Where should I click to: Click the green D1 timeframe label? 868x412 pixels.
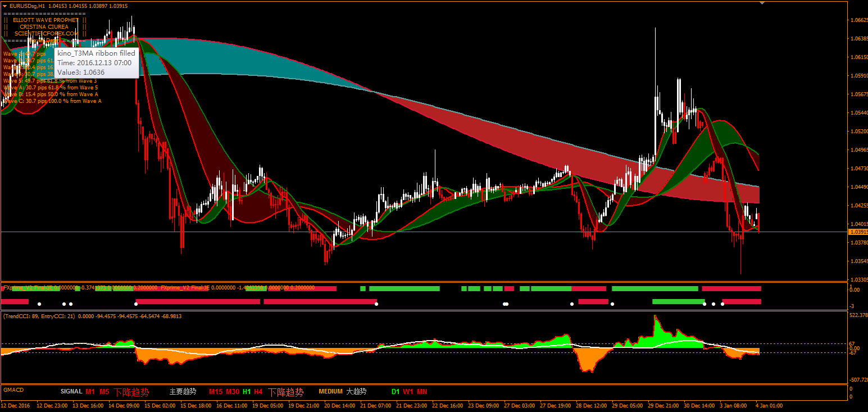click(x=396, y=392)
